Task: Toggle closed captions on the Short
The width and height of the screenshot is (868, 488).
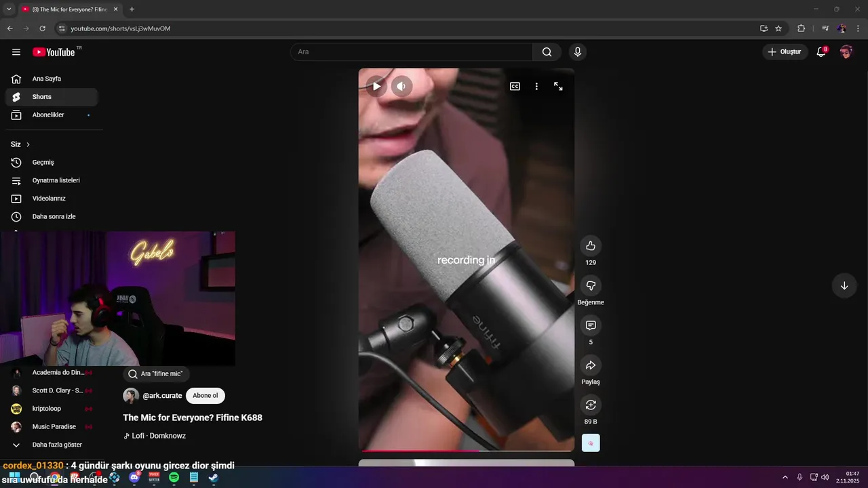Action: 515,86
